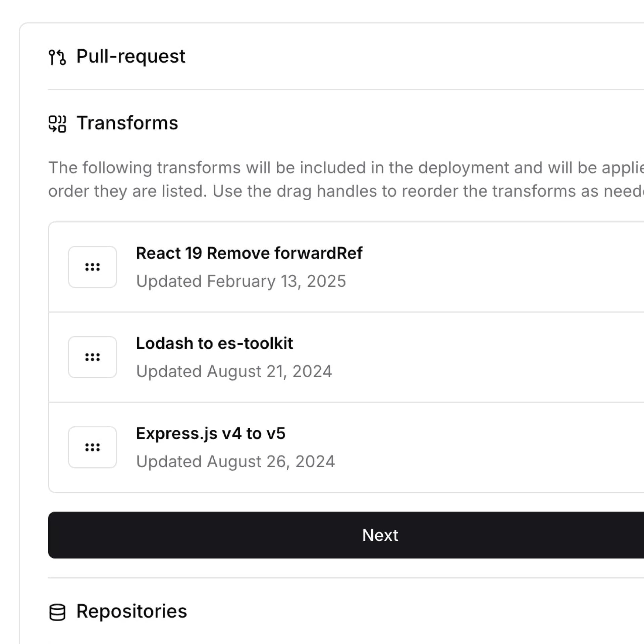Click the Updated August 21, 2024 date
This screenshot has width=644, height=644.
pos(234,371)
